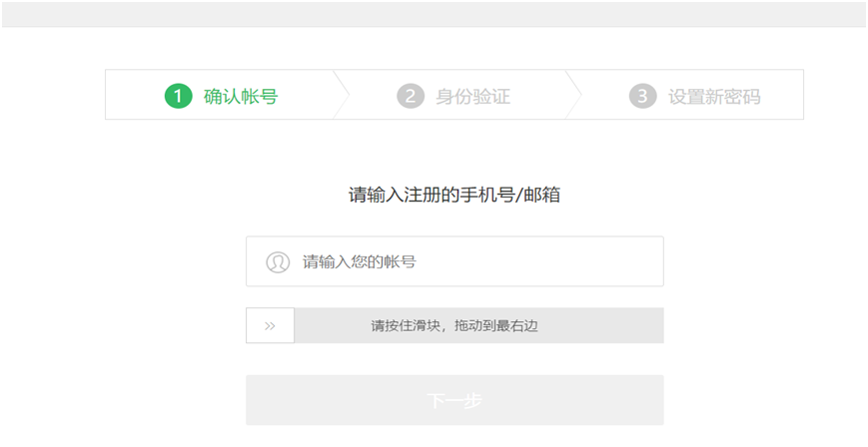
Task: Click the green step 1 circle icon
Action: [178, 96]
